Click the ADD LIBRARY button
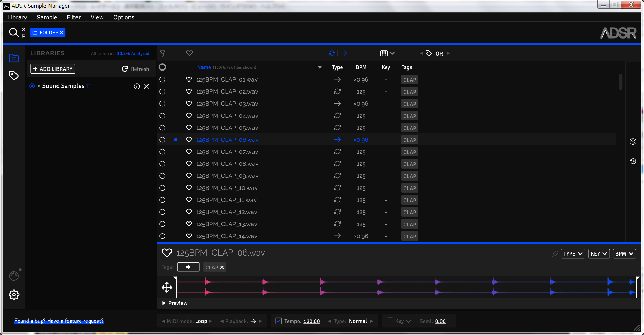Viewport: 644px width, 335px height. [53, 69]
